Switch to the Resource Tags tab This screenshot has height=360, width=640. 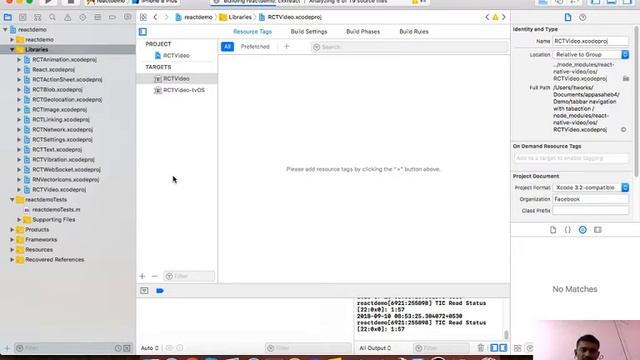click(252, 32)
